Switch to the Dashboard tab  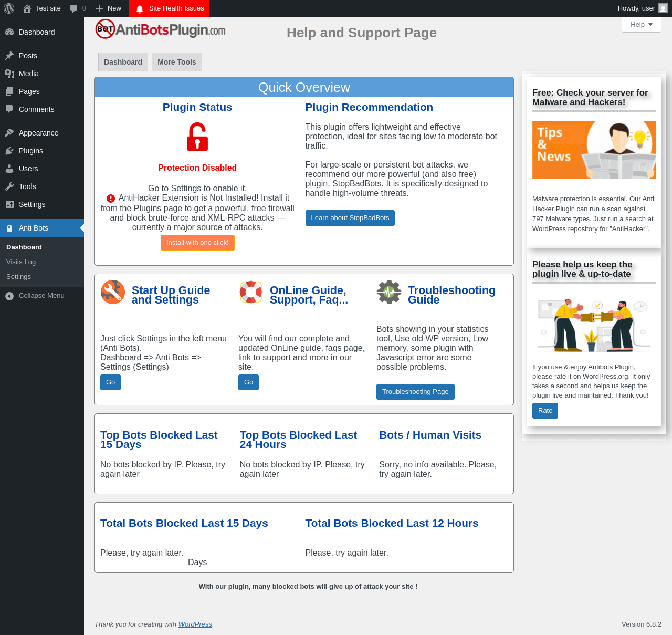tap(123, 62)
